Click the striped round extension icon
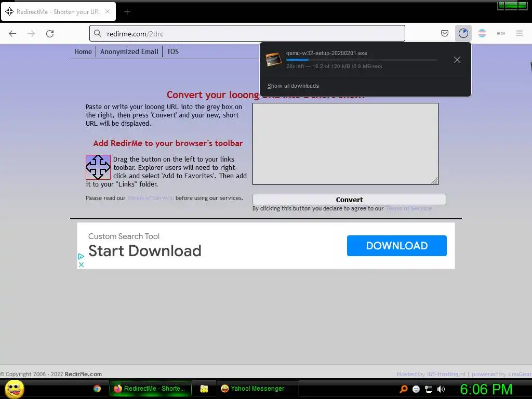The width and height of the screenshot is (532, 399). tap(482, 33)
